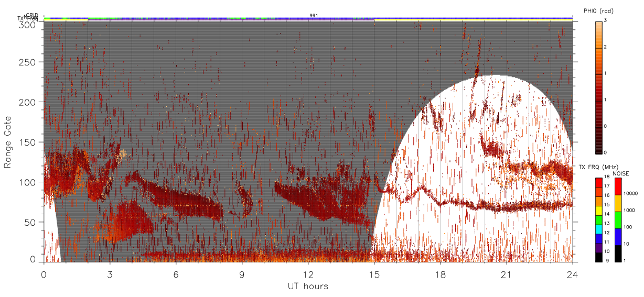The height and width of the screenshot is (297, 644).
Task: Click the Range Gate tick label "200"
Action: (27, 102)
